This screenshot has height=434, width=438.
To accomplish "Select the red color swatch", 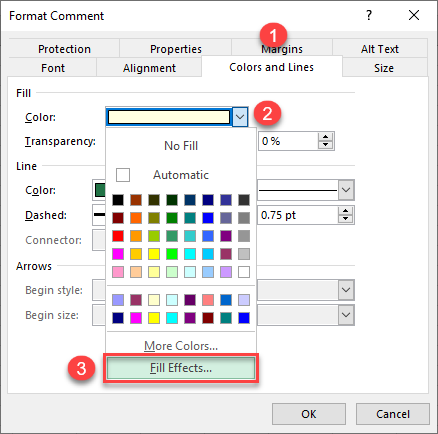I will 118,236.
